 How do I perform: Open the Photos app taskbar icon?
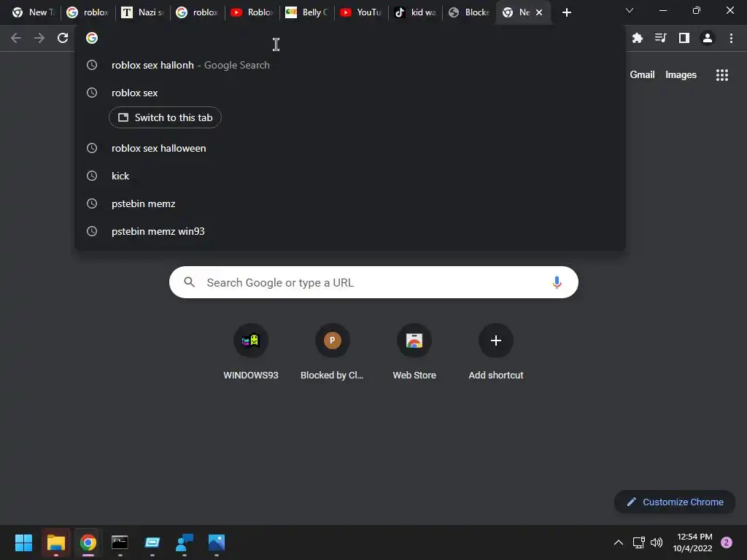pos(216,542)
